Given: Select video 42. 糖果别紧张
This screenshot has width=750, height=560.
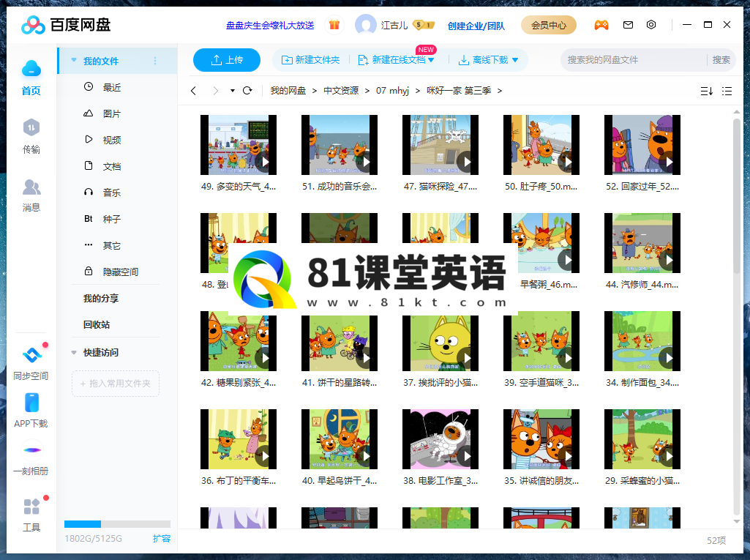Looking at the screenshot, I should coord(239,349).
